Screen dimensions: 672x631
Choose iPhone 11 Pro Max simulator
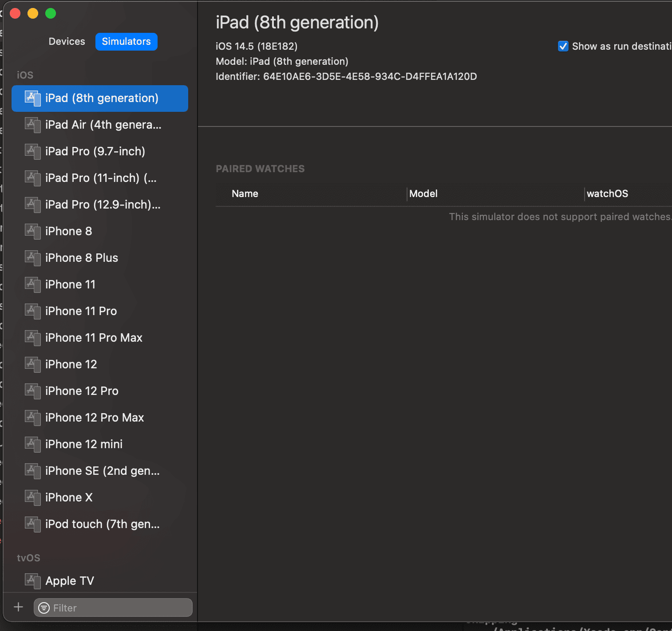click(94, 338)
